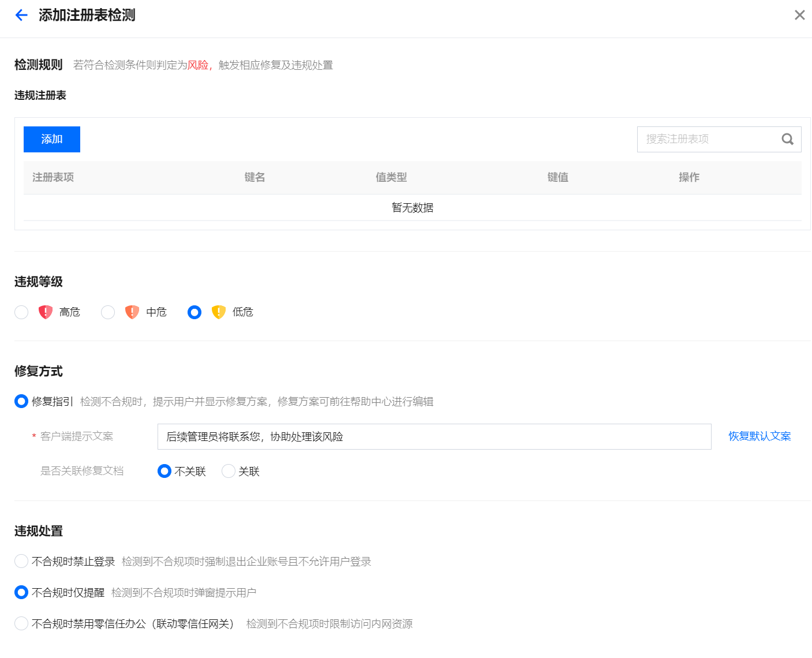Click the red high-risk shield icon
The height and width of the screenshot is (658, 812).
(x=46, y=312)
